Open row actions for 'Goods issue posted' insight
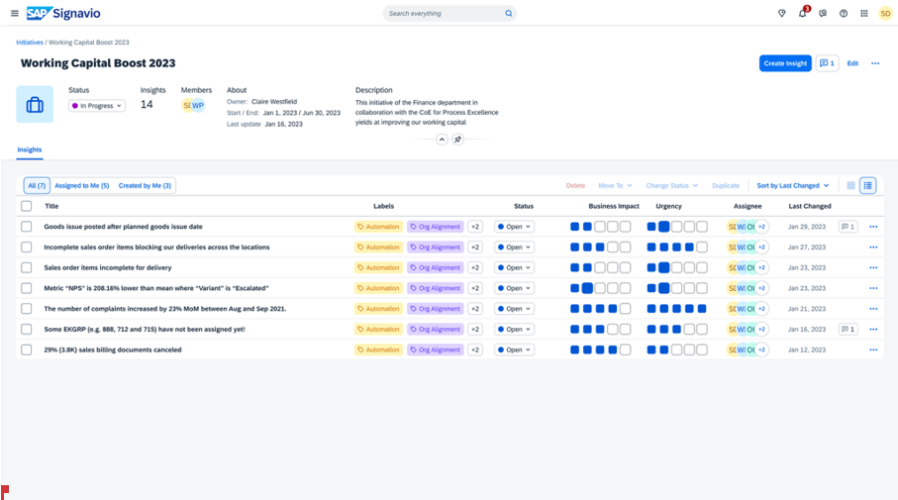This screenshot has height=500, width=898. (x=873, y=227)
